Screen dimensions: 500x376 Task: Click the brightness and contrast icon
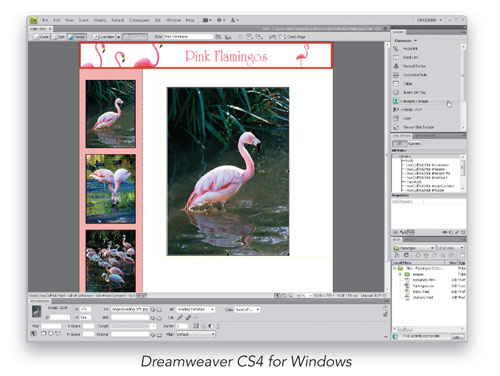point(210,326)
